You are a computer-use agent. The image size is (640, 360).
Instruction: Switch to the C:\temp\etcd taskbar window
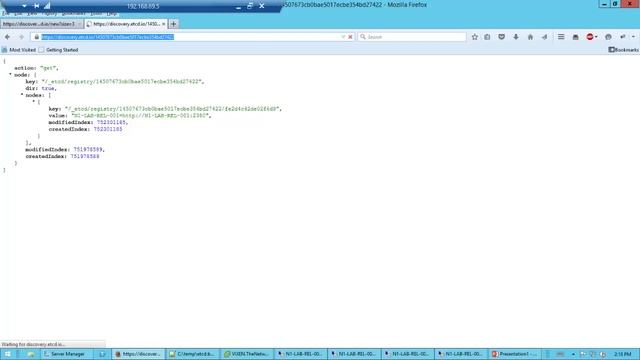(192, 354)
